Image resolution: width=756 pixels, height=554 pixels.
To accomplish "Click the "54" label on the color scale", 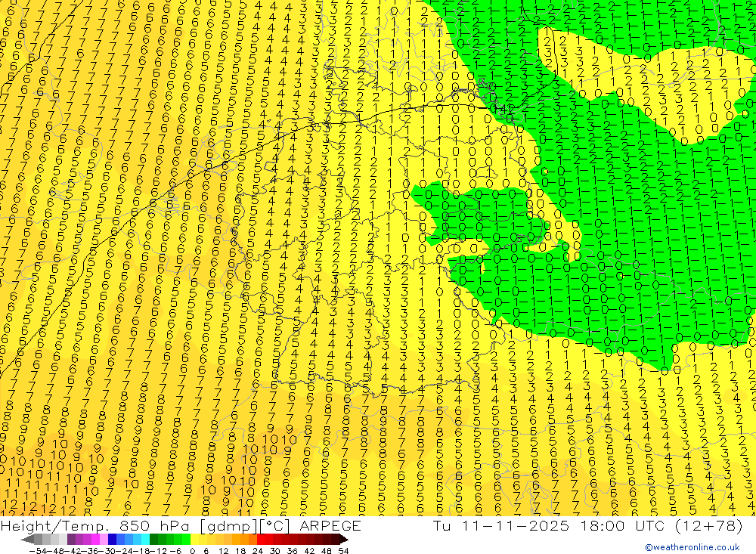I will 343,551.
